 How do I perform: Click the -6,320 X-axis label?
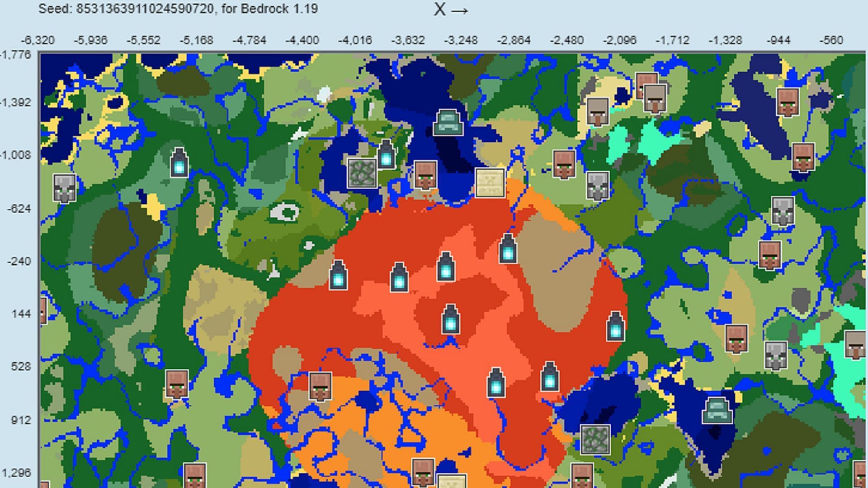click(x=38, y=40)
